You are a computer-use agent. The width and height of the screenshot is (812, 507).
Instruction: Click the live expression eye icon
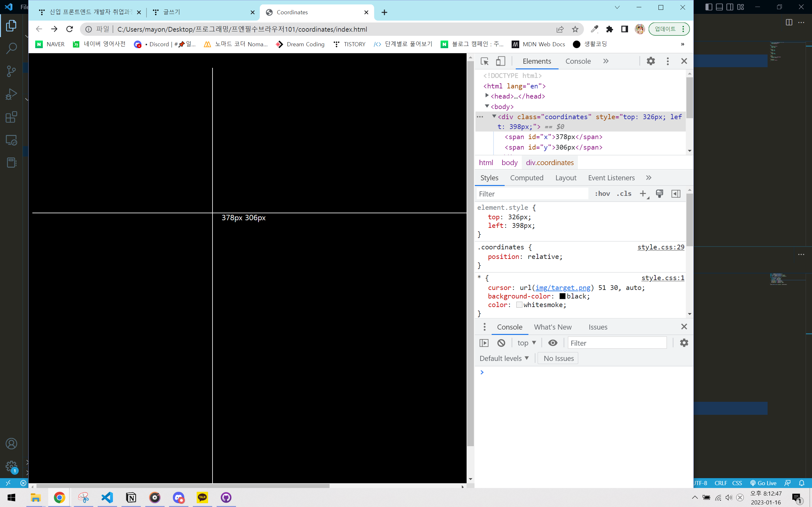tap(553, 343)
